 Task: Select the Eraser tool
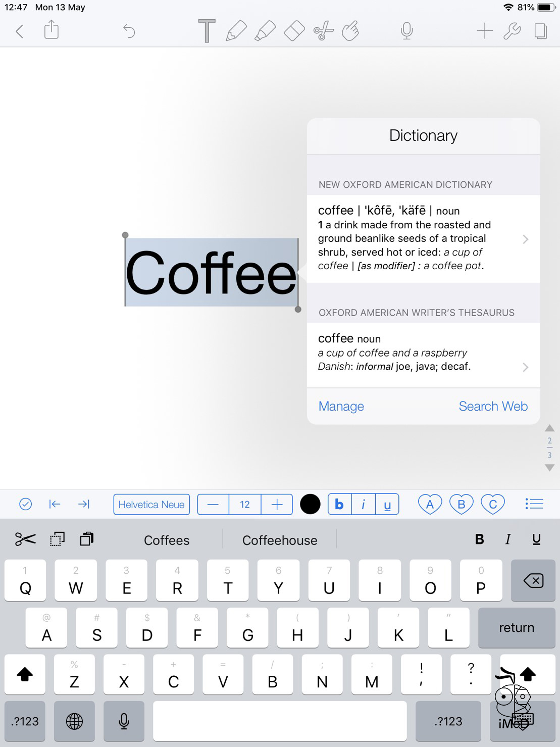coord(294,31)
